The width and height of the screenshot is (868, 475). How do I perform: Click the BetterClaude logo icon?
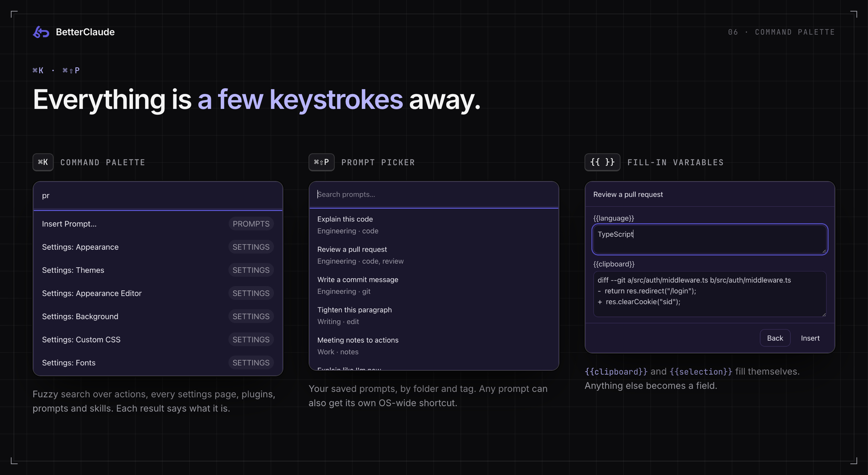pos(41,32)
